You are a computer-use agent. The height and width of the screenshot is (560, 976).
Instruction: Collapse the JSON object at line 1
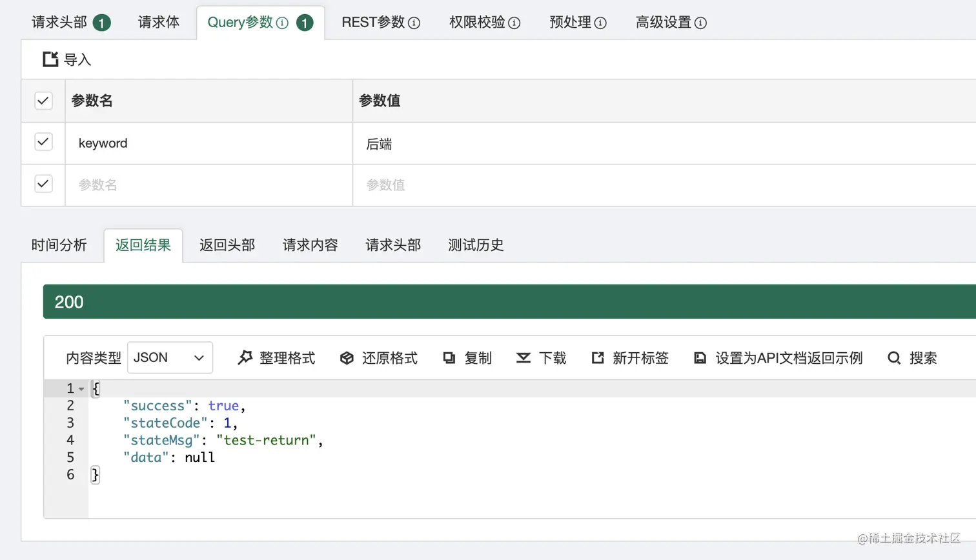[80, 388]
